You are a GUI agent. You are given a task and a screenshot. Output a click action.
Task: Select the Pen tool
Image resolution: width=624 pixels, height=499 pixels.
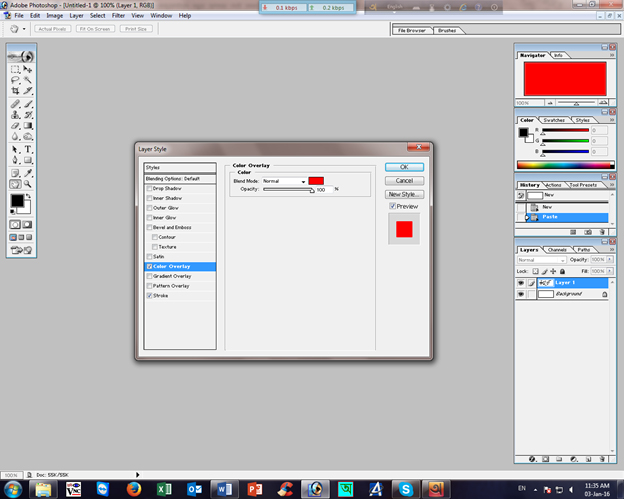coord(15,160)
